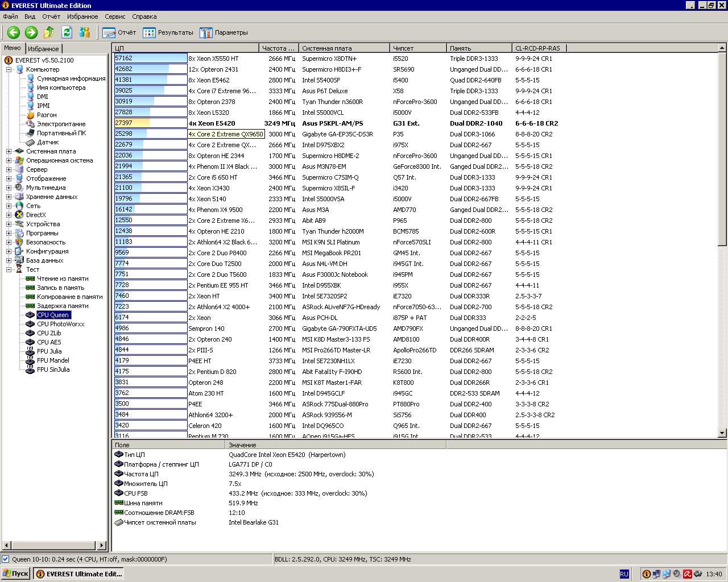Toggle the status bar Queen checkbox
728x582 pixels.
click(6, 559)
